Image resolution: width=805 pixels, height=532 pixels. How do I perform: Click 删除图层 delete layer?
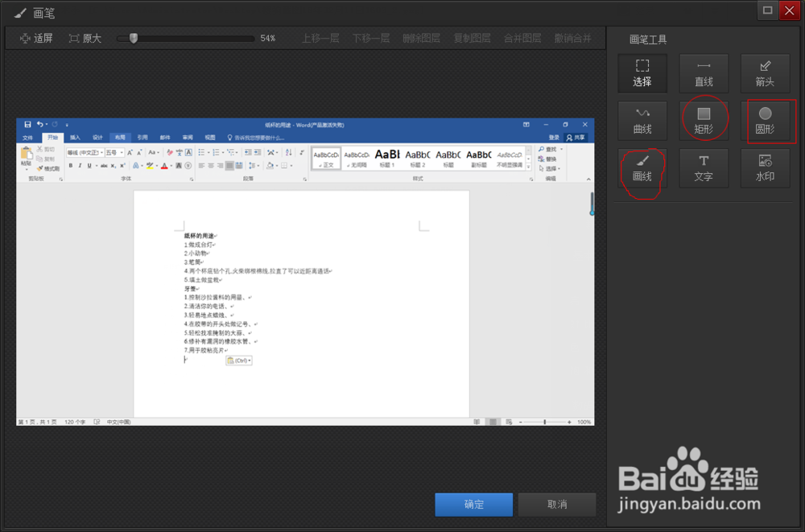click(x=421, y=39)
